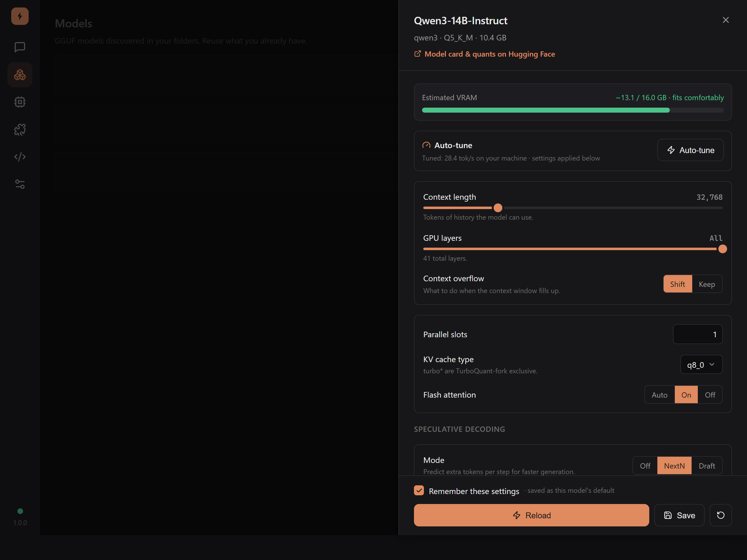Click the green server status dot
The height and width of the screenshot is (560, 747).
[x=20, y=511]
